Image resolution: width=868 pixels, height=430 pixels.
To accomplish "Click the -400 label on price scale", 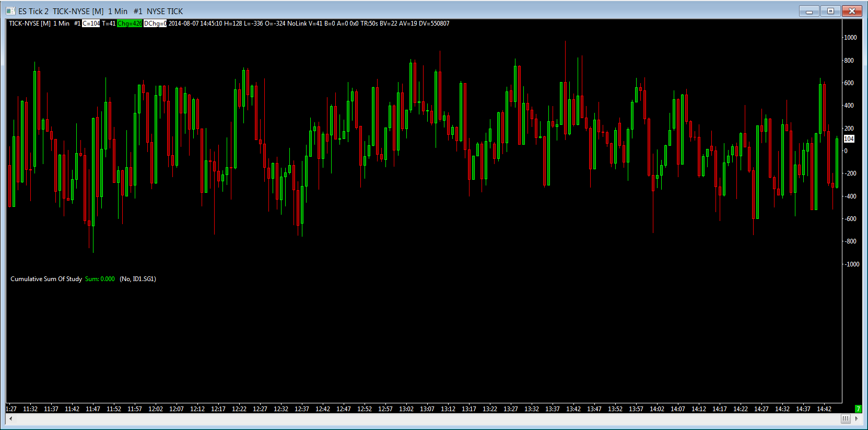I will tap(851, 196).
